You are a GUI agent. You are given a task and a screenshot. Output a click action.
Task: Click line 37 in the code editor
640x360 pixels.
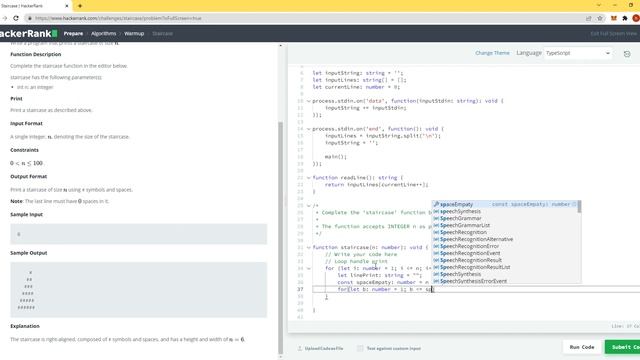[476, 289]
